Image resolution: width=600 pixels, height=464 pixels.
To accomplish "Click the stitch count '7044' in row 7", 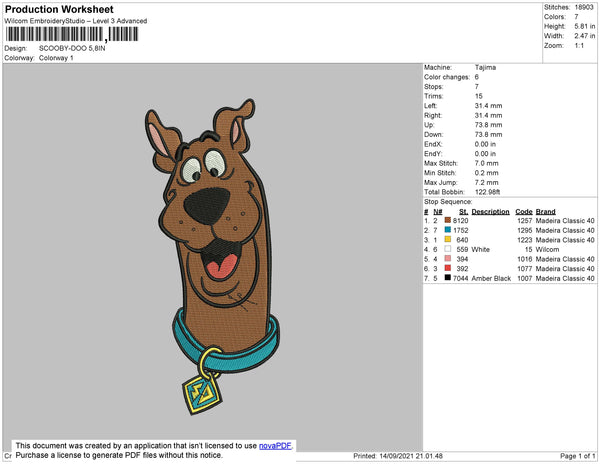I will (x=460, y=278).
